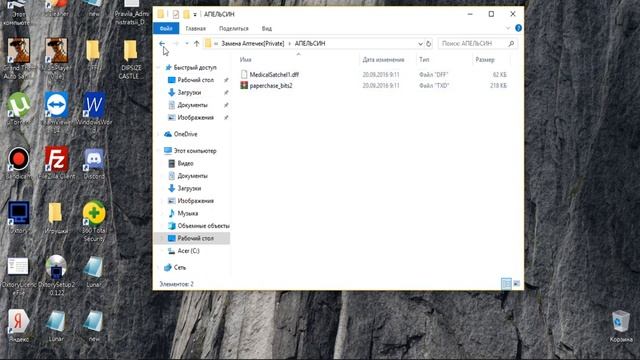Expand the ribbon with the chevron
The height and width of the screenshot is (360, 640).
tap(508, 28)
